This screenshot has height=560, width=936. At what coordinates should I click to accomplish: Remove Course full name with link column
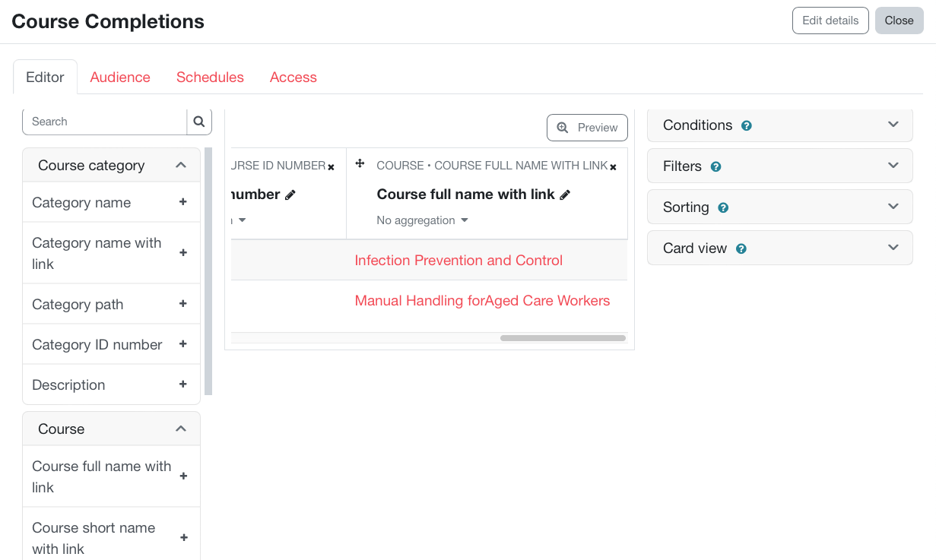pos(613,167)
